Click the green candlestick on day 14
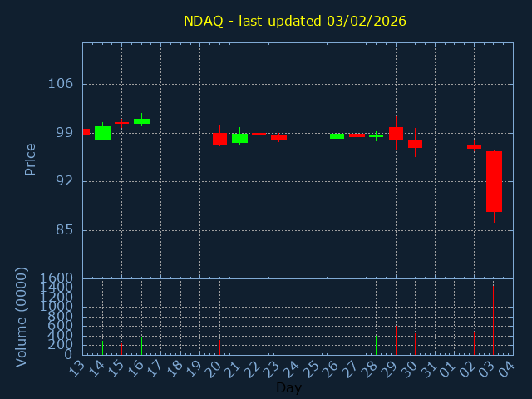This screenshot has height=399, width=532. tap(102, 132)
